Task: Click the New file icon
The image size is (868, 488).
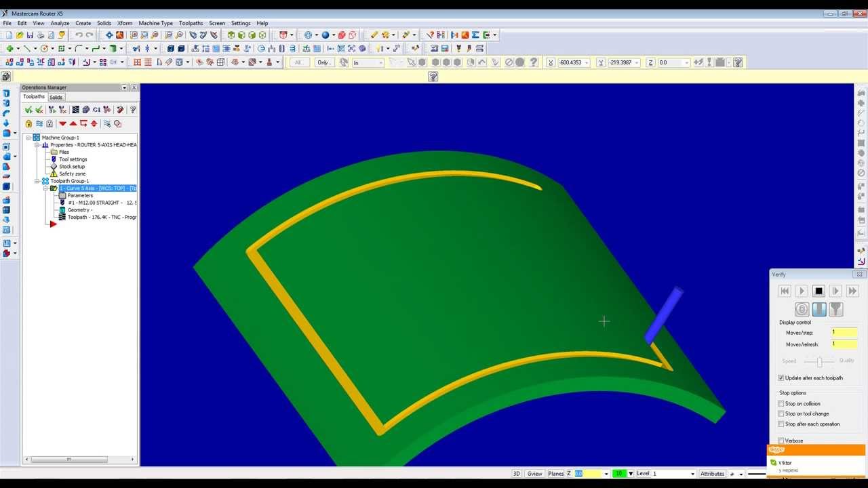Action: point(8,35)
